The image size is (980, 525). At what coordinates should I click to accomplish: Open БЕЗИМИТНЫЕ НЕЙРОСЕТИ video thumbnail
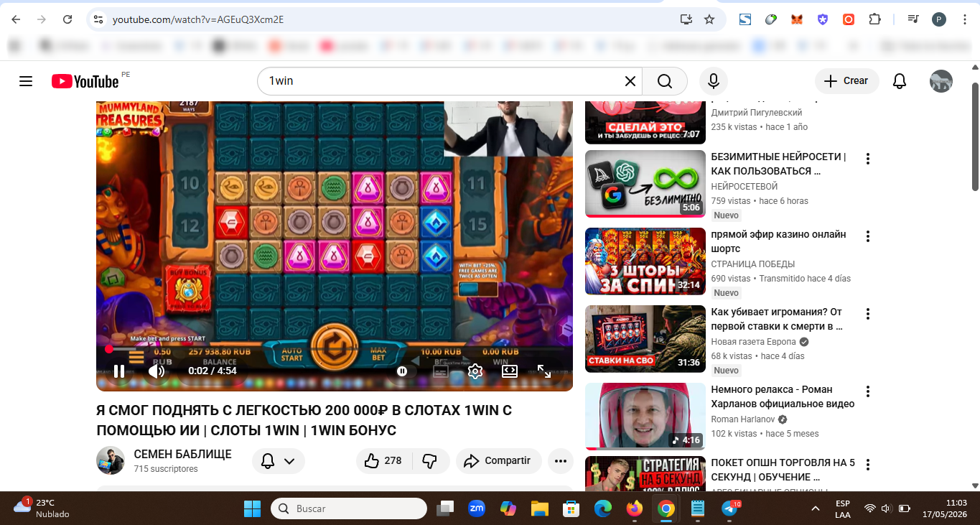[645, 184]
